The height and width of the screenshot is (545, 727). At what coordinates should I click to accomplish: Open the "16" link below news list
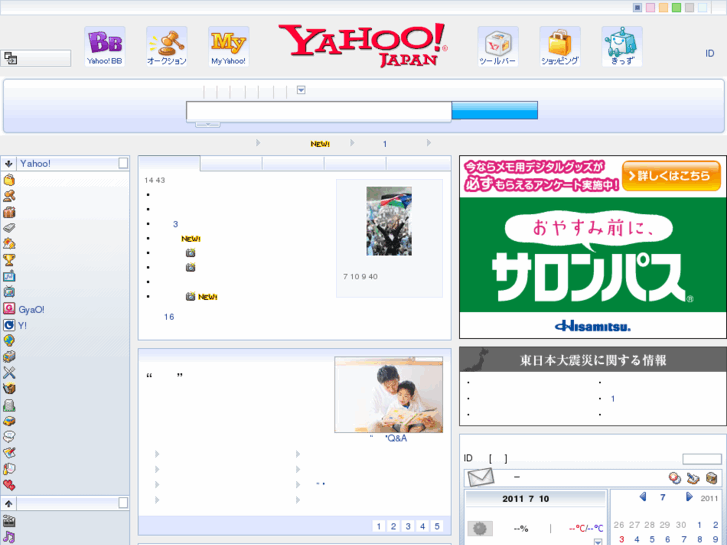point(169,317)
